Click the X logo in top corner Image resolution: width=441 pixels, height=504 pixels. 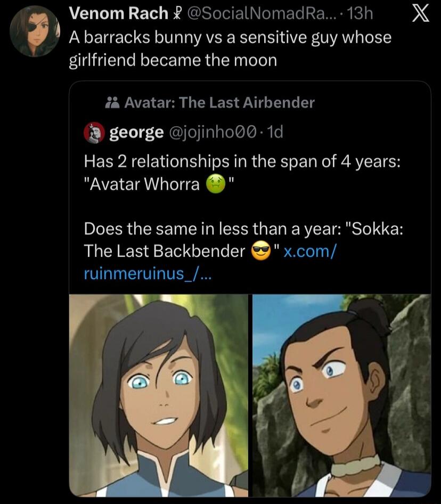click(x=421, y=13)
